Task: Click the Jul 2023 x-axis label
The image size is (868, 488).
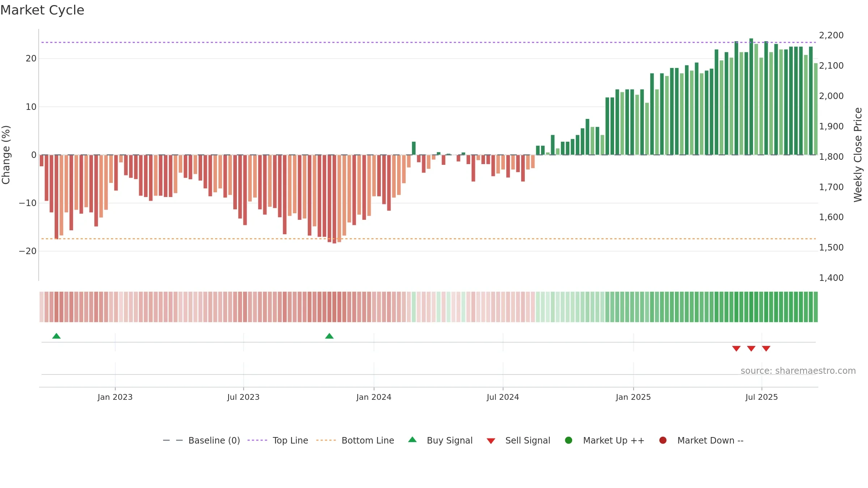Action: [x=243, y=397]
